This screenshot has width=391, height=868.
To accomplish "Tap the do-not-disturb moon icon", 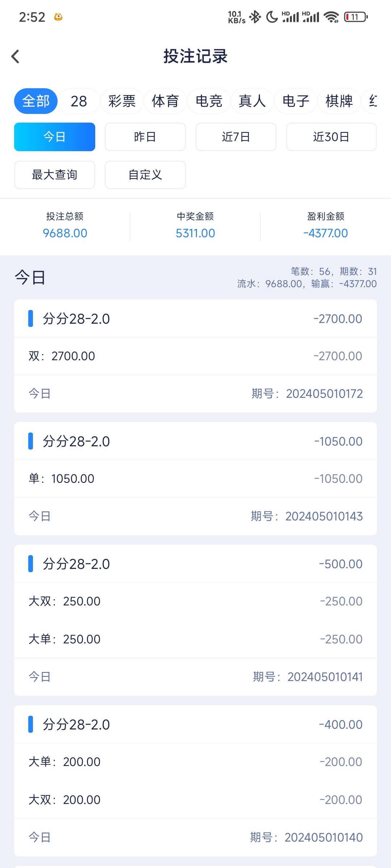I will tap(272, 17).
